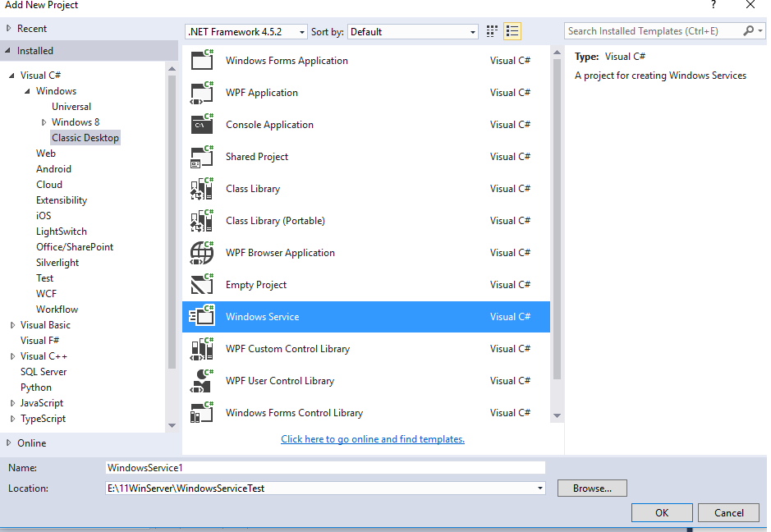The height and width of the screenshot is (532, 771).
Task: Click the Name field containing WindowsService1
Action: pyautogui.click(x=325, y=468)
